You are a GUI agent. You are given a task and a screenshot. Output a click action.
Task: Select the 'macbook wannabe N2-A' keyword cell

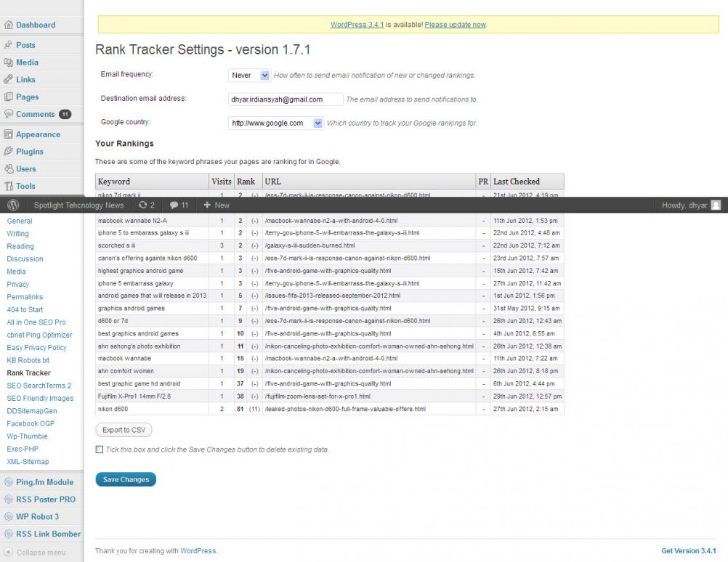pos(152,221)
